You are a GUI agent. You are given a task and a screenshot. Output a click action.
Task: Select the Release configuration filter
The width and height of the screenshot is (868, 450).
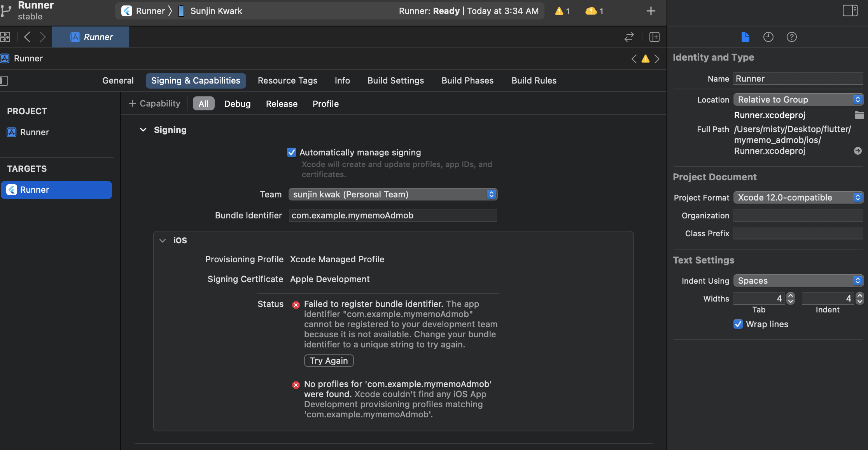pos(282,104)
